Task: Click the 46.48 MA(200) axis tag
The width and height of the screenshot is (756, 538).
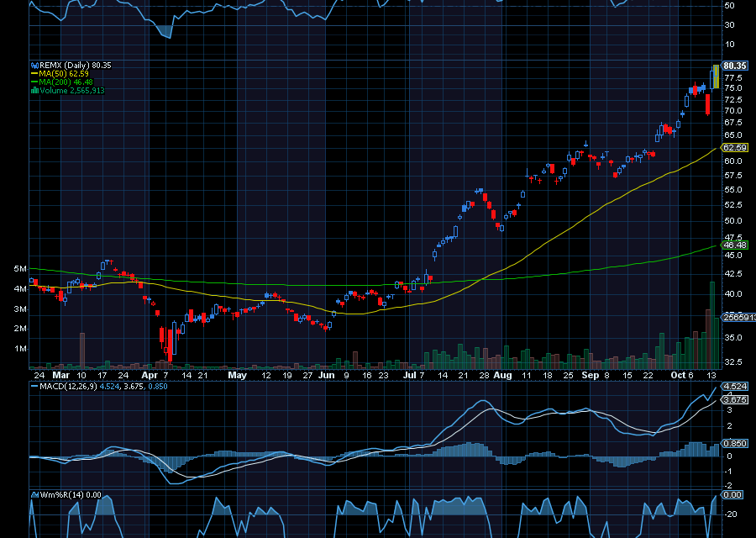Action: (735, 245)
